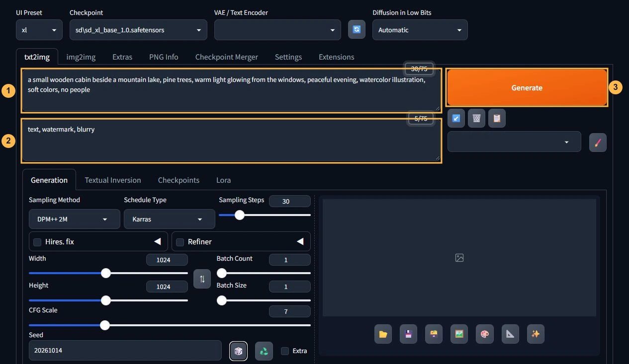Click the Height number box
629x364 pixels.
coord(167,287)
